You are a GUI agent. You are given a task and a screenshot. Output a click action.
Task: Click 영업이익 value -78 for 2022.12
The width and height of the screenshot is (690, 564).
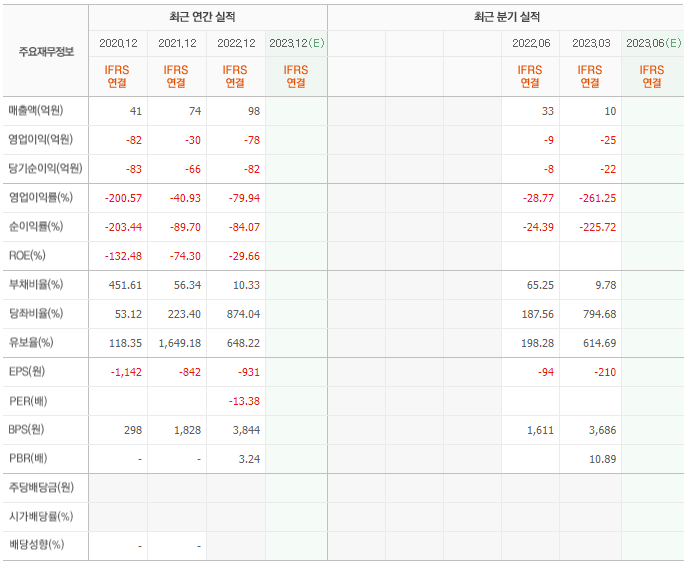pyautogui.click(x=252, y=140)
